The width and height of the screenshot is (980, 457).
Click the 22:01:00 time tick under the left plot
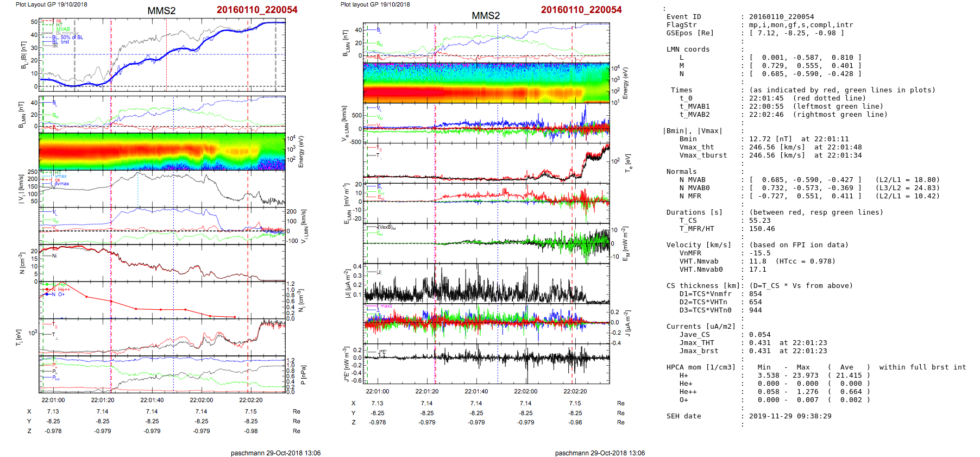[53, 400]
